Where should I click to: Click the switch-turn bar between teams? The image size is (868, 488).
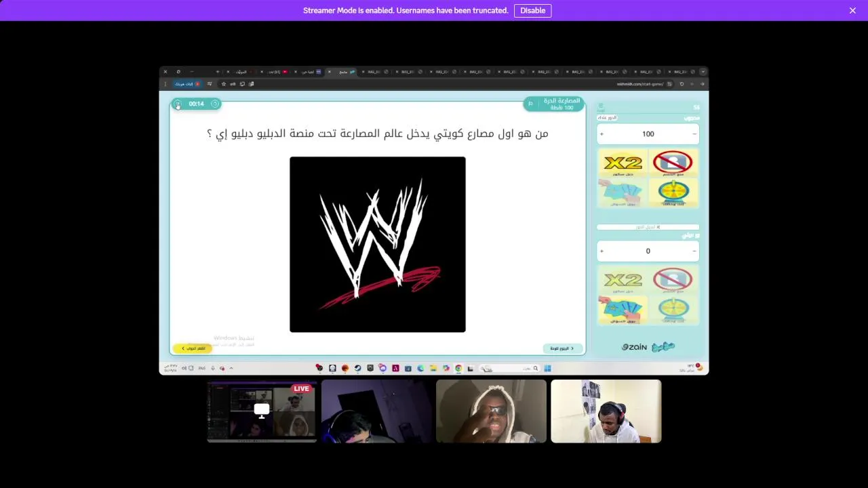[x=648, y=227]
